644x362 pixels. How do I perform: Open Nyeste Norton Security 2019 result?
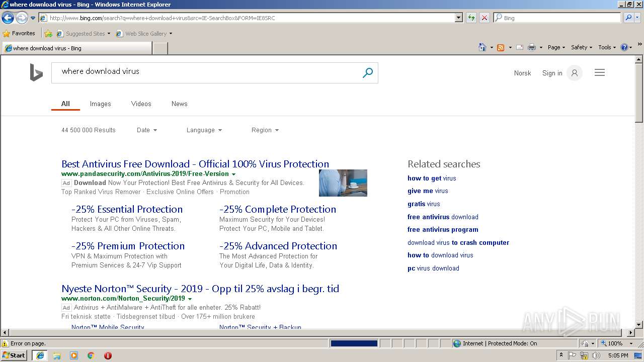point(200,289)
